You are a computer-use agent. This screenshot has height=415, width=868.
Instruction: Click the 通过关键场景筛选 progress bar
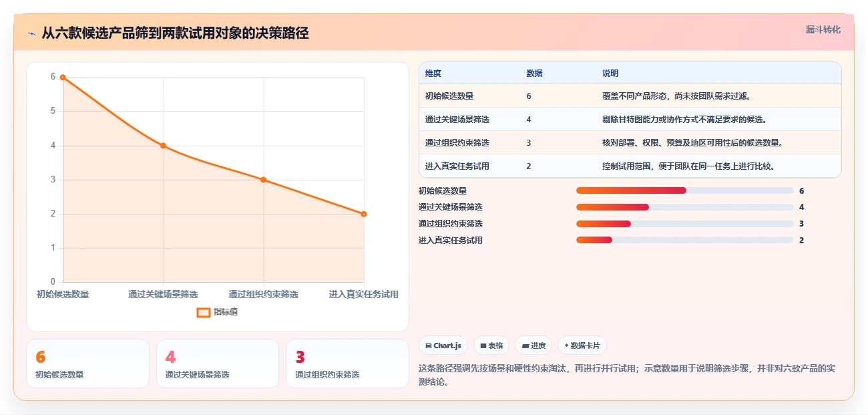pos(684,207)
